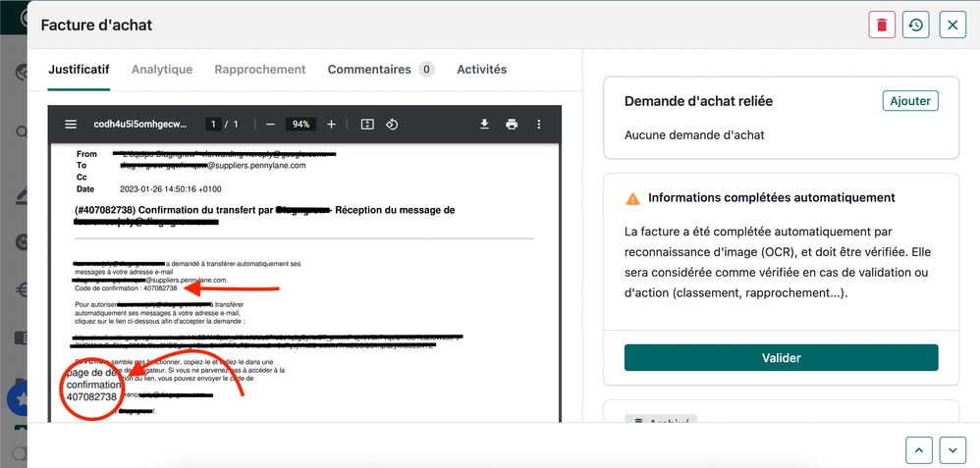The height and width of the screenshot is (468, 980).
Task: Switch to the Analytique tab
Action: click(162, 70)
